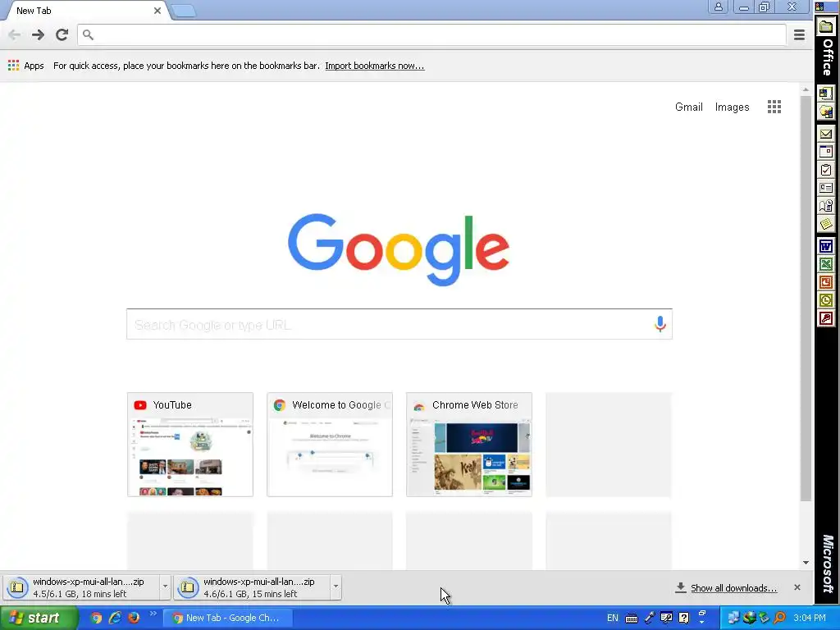Click the EN language indicator
Screen dimensions: 840x630
[x=612, y=619]
